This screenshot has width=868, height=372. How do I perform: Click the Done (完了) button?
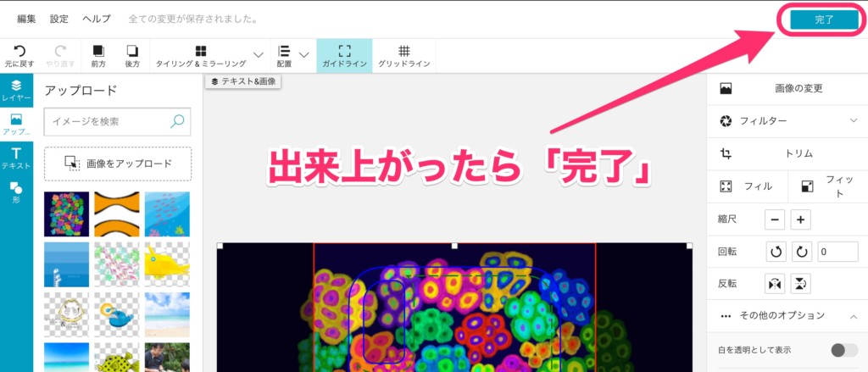[x=824, y=19]
